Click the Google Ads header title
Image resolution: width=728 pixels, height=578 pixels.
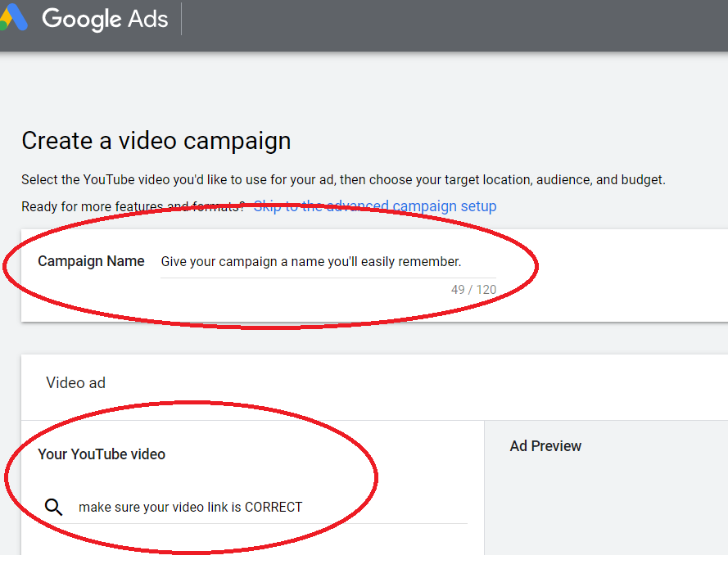coord(105,19)
